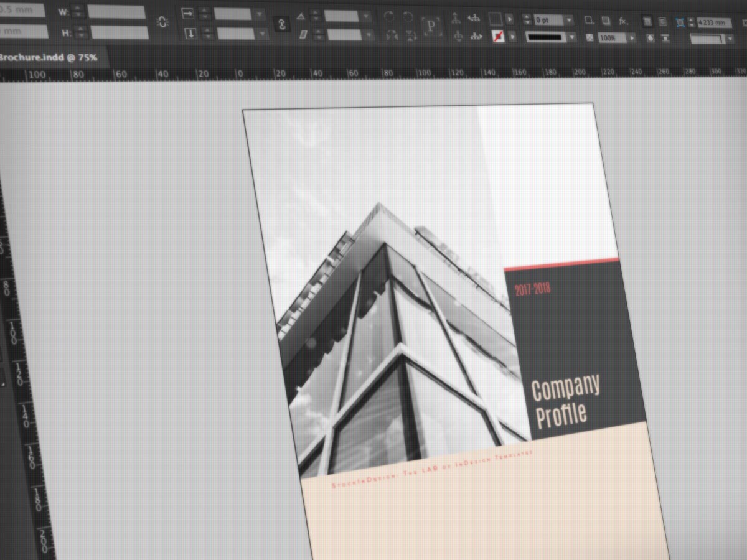Click the rotation angle icon
747x560 pixels.
(x=301, y=16)
